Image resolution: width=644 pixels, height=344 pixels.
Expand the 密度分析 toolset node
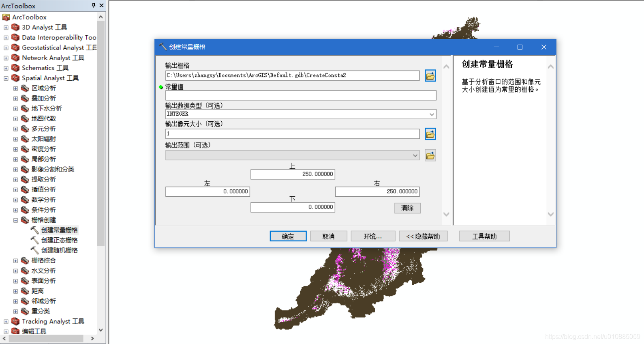tap(15, 149)
